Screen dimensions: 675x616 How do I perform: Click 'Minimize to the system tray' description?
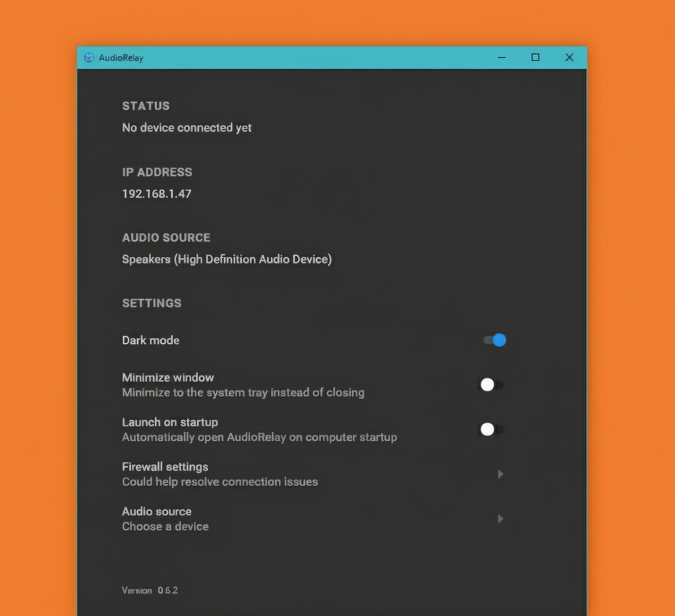[x=243, y=393]
